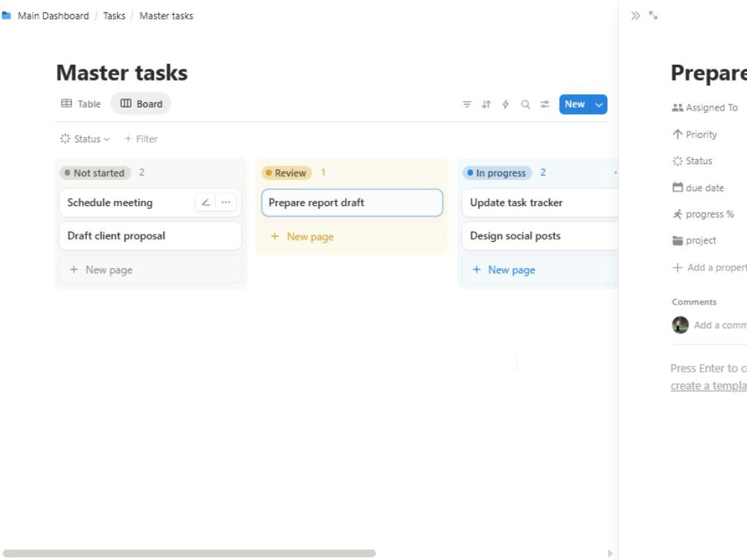Click the user avatar in Comments

(x=680, y=326)
